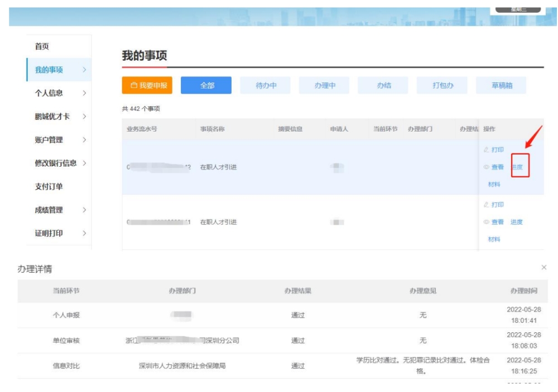558x392 pixels.
Task: Click 办理部门 header in 我的事项 table
Action: click(420, 129)
